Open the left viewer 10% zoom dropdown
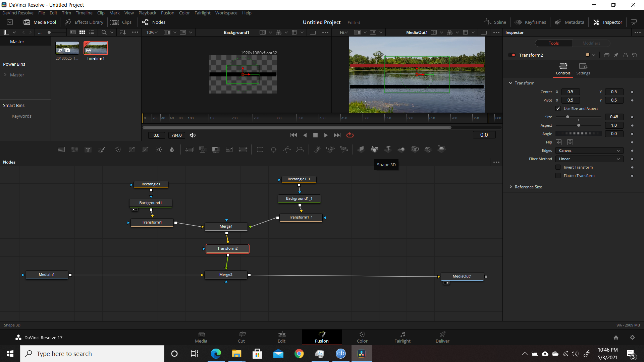 click(x=152, y=33)
